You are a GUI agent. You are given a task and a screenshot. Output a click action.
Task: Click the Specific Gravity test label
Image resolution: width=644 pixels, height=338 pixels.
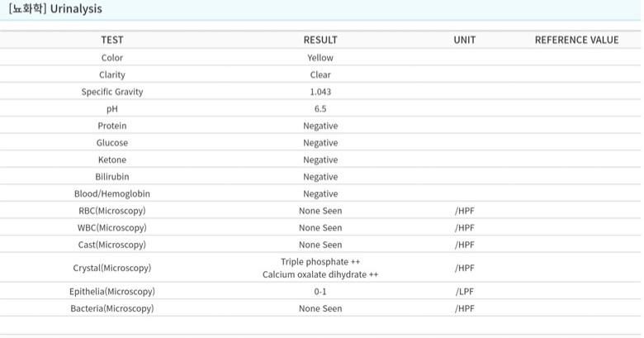click(x=112, y=92)
